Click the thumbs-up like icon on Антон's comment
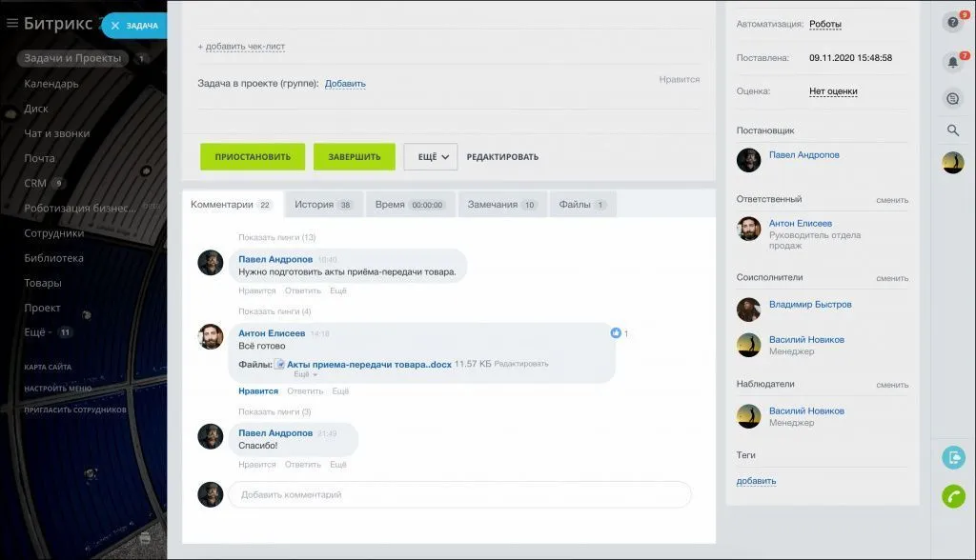This screenshot has height=560, width=976. click(616, 333)
